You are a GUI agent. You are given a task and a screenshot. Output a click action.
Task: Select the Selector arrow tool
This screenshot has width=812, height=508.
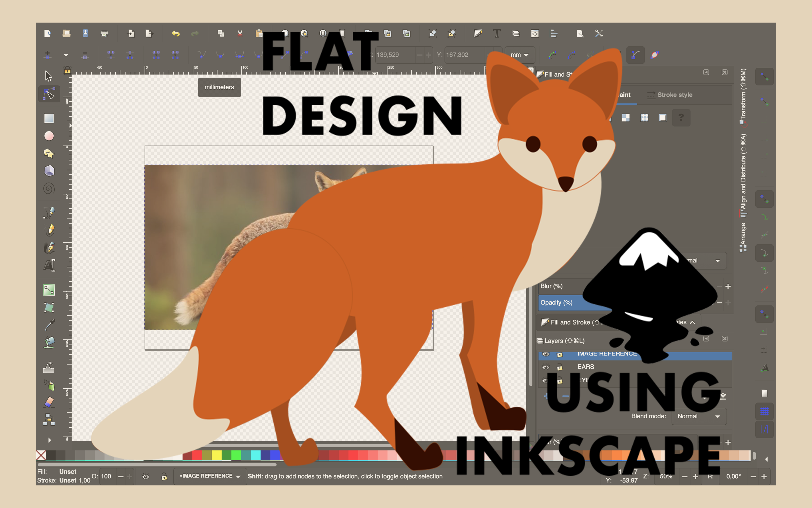point(49,76)
